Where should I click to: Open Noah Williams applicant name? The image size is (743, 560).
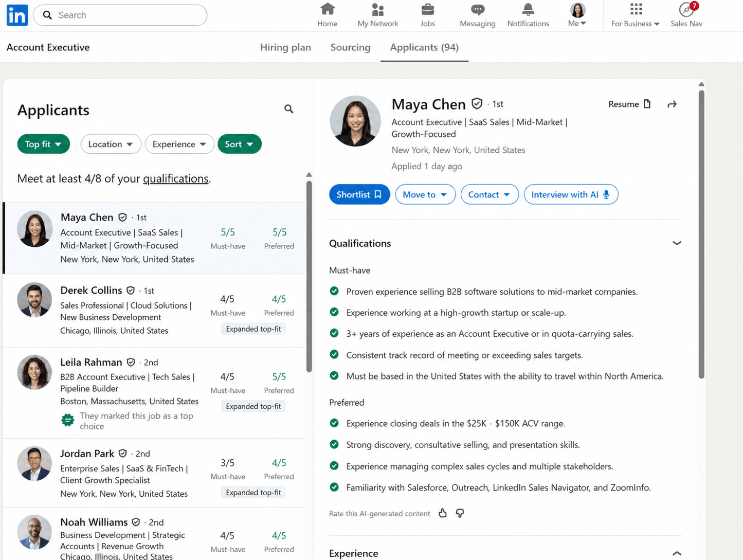[94, 522]
